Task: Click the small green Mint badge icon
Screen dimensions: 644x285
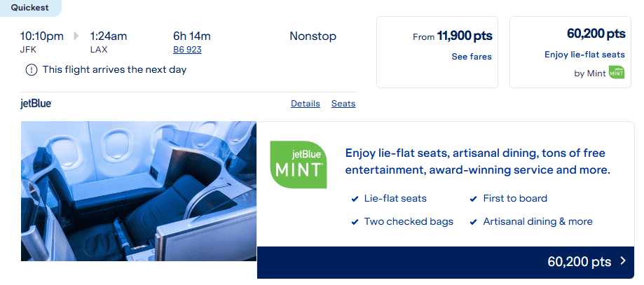Action: pyautogui.click(x=616, y=72)
